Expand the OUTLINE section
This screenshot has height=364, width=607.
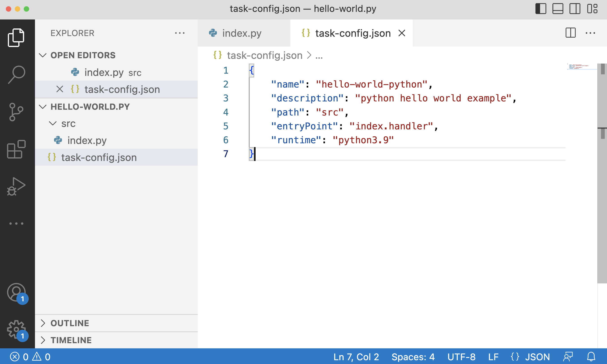click(70, 323)
